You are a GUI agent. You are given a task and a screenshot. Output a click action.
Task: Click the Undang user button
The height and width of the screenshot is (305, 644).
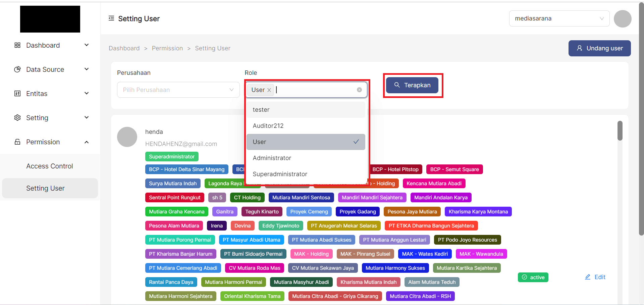(x=599, y=48)
